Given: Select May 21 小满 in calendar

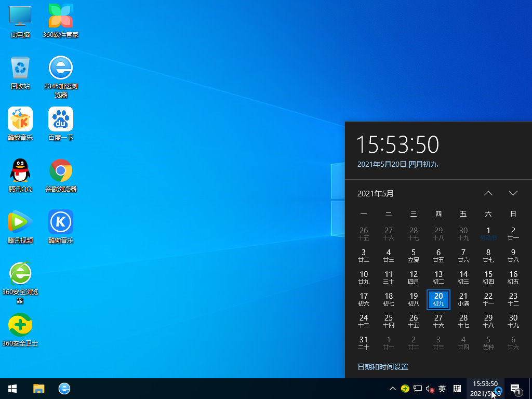Looking at the screenshot, I should [x=463, y=300].
